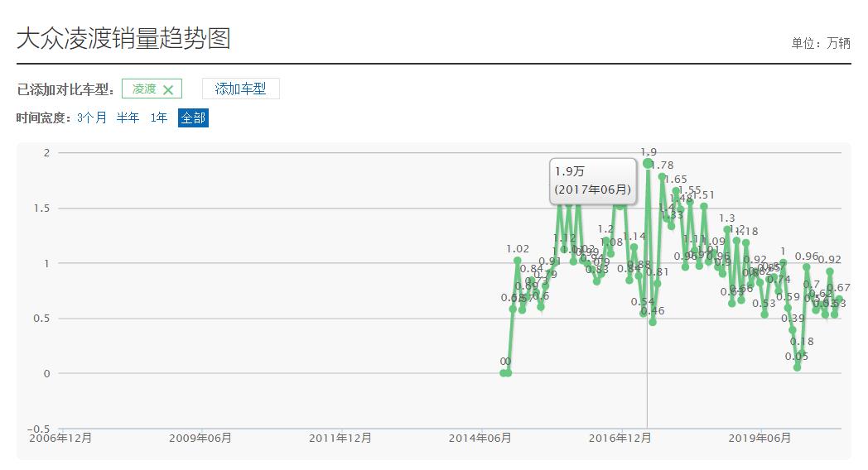
Task: Click the 0.96 data point near 2020
Action: 807,266
